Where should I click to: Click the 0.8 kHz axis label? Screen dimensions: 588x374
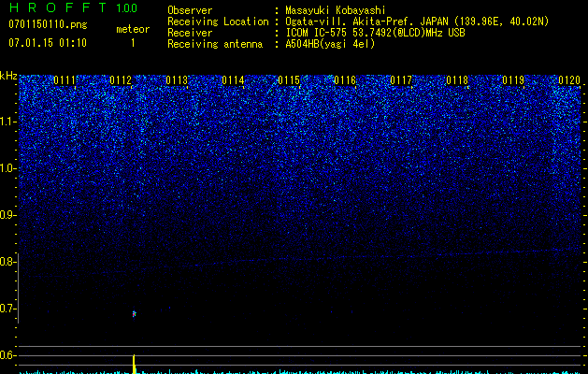(7, 262)
